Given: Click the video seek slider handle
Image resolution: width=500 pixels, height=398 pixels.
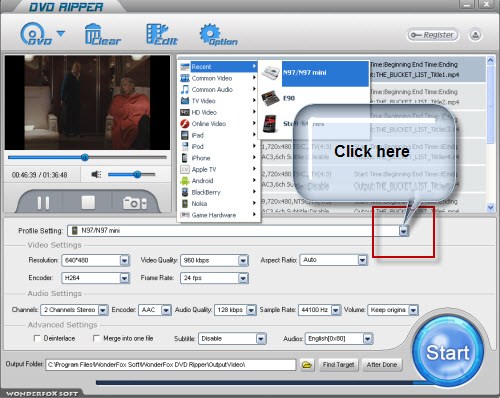Looking at the screenshot, I should click(x=85, y=157).
